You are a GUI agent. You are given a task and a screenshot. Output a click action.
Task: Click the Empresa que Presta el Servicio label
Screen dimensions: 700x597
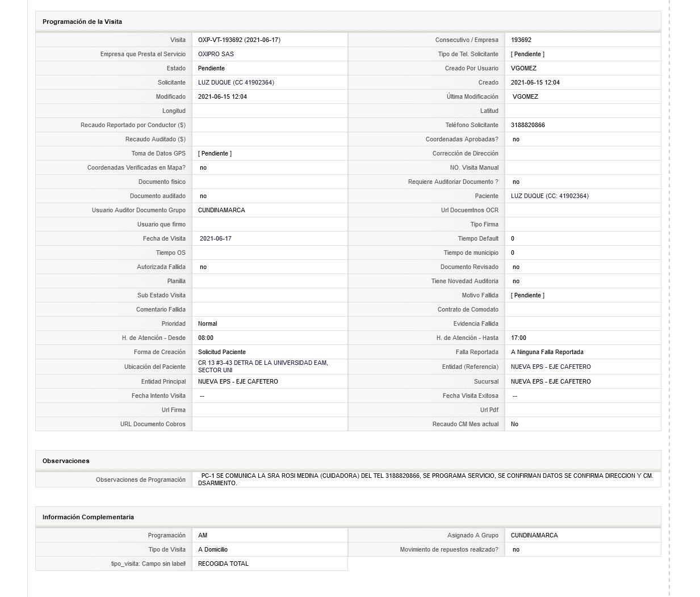pos(143,54)
